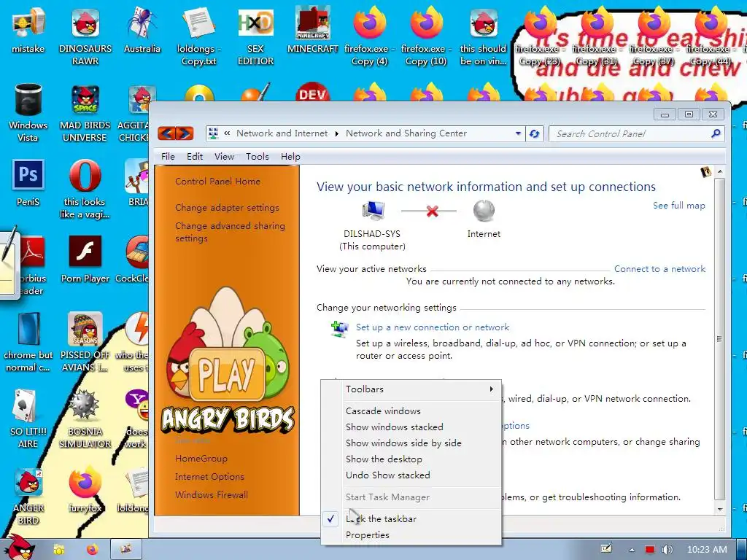The width and height of the screenshot is (747, 560).
Task: Go forward with the orange forward arrow
Action: pyautogui.click(x=185, y=133)
